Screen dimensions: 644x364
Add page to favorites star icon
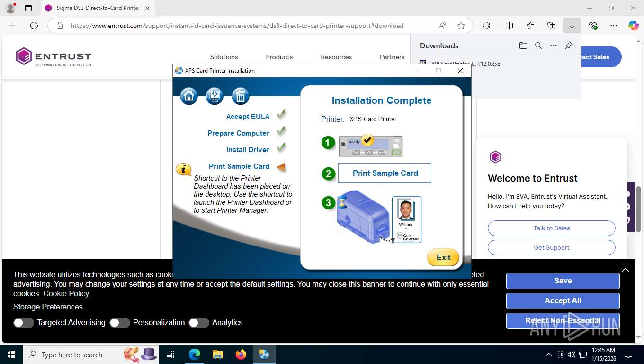coord(461,26)
